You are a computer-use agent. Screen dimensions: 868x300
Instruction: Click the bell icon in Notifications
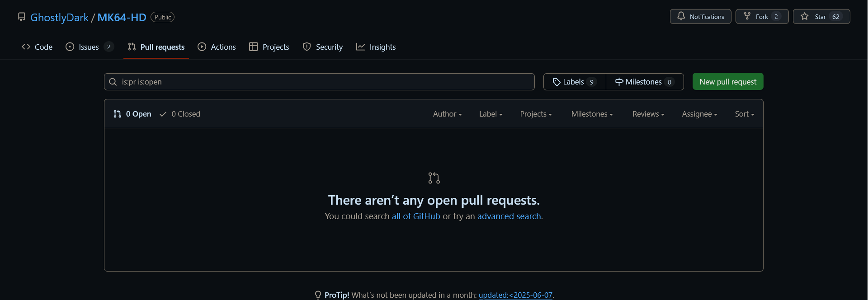click(681, 16)
